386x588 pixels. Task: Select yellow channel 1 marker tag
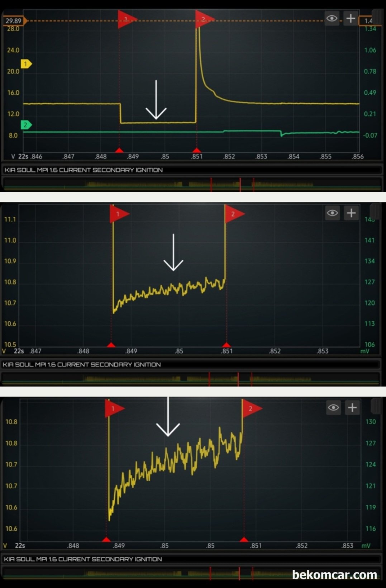[x=26, y=64]
